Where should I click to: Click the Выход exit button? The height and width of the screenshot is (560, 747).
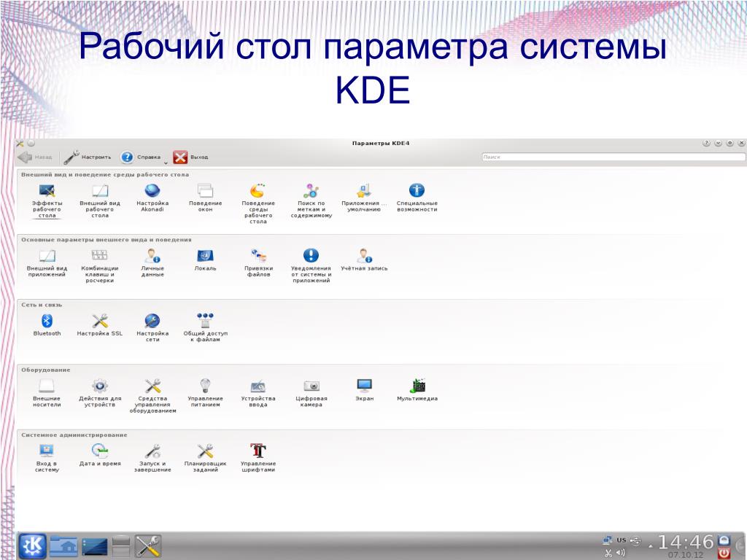click(190, 157)
